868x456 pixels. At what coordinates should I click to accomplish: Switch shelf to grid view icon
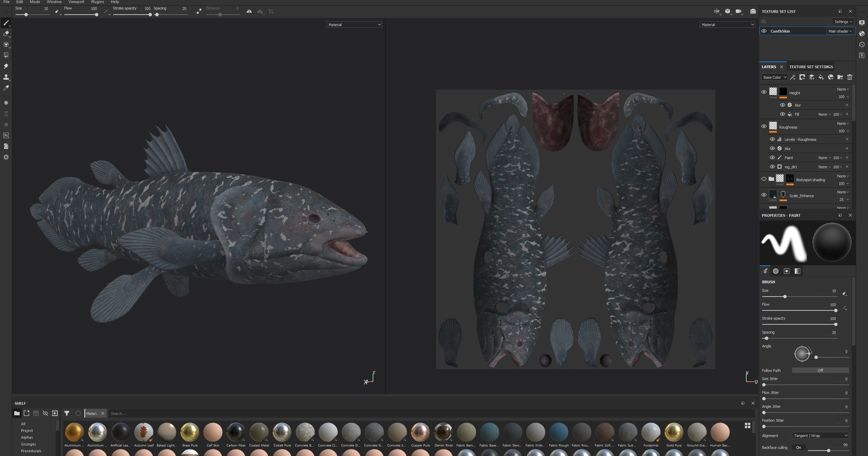click(748, 425)
